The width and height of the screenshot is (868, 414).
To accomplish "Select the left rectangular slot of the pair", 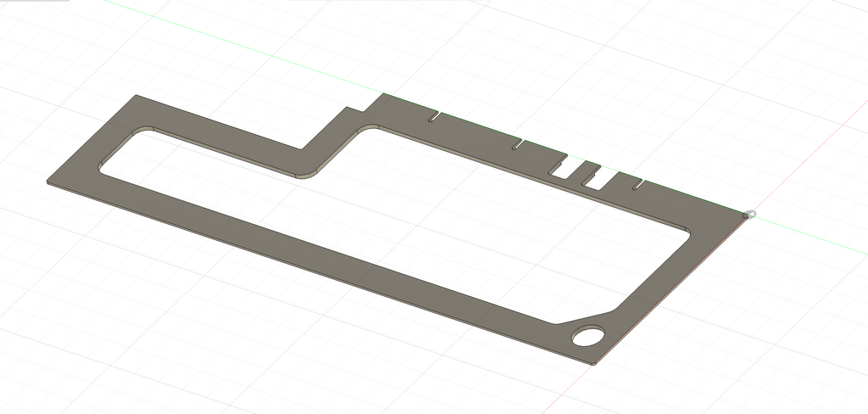I will 565,169.
